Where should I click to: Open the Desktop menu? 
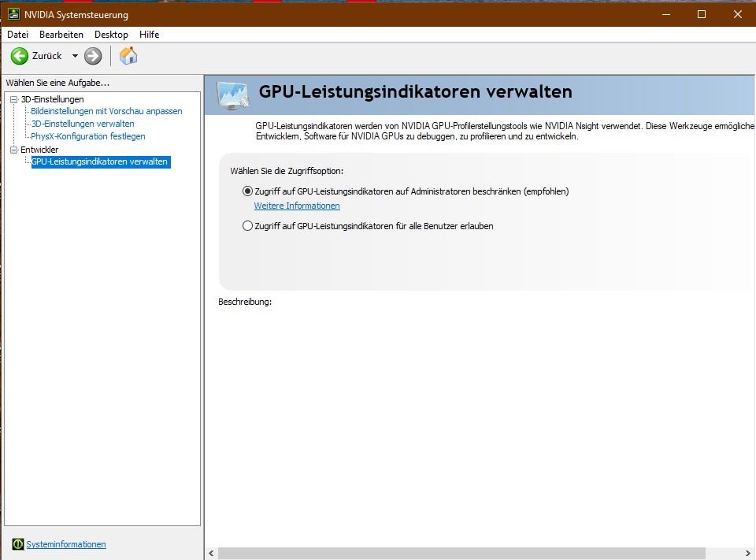tap(111, 34)
